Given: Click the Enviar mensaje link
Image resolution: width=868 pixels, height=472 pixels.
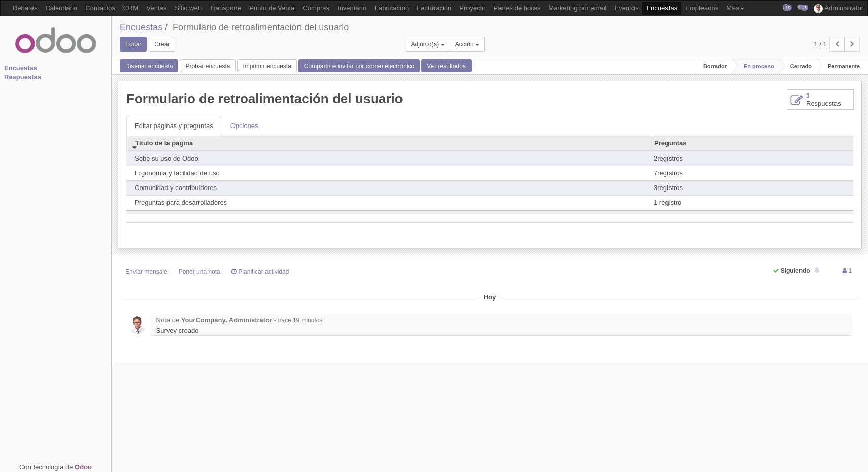Looking at the screenshot, I should click(x=146, y=272).
